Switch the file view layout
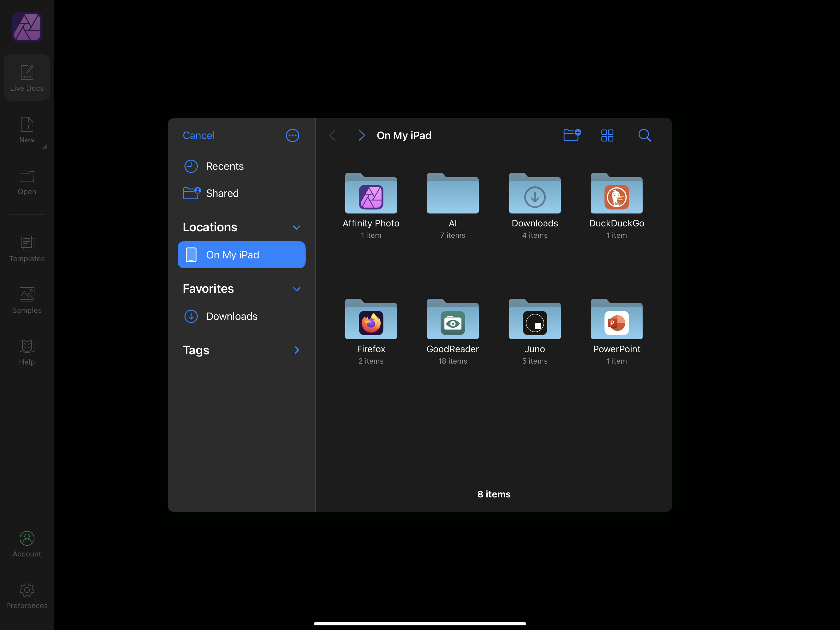Viewport: 840px width, 630px height. click(607, 136)
